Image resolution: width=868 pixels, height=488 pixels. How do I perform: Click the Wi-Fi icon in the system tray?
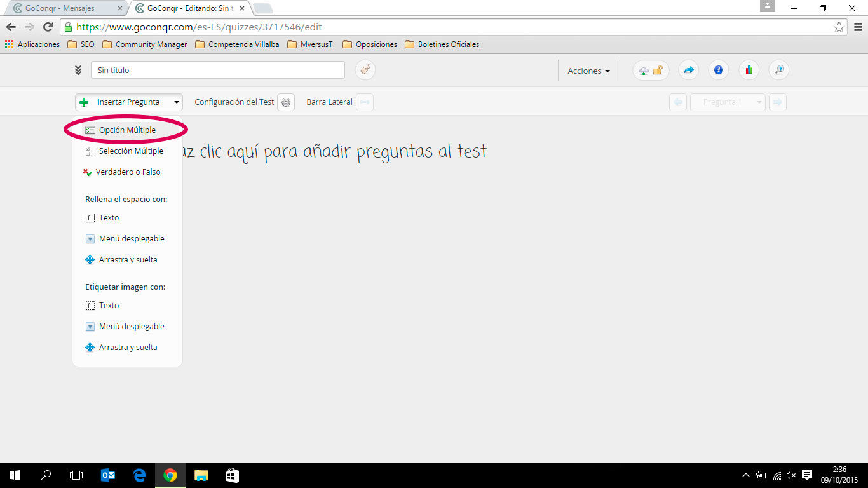tap(776, 475)
